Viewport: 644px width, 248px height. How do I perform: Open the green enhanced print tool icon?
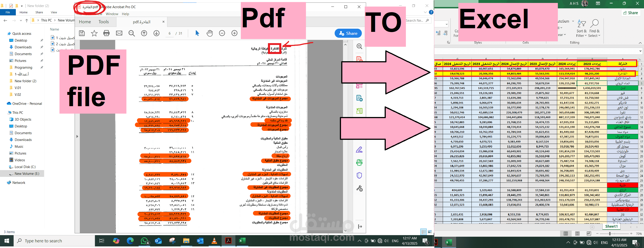[359, 162]
